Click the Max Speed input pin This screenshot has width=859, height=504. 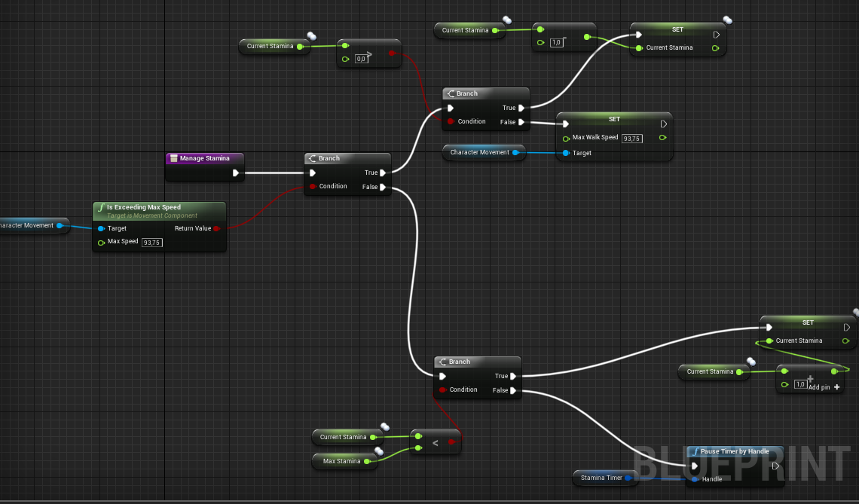pos(101,242)
